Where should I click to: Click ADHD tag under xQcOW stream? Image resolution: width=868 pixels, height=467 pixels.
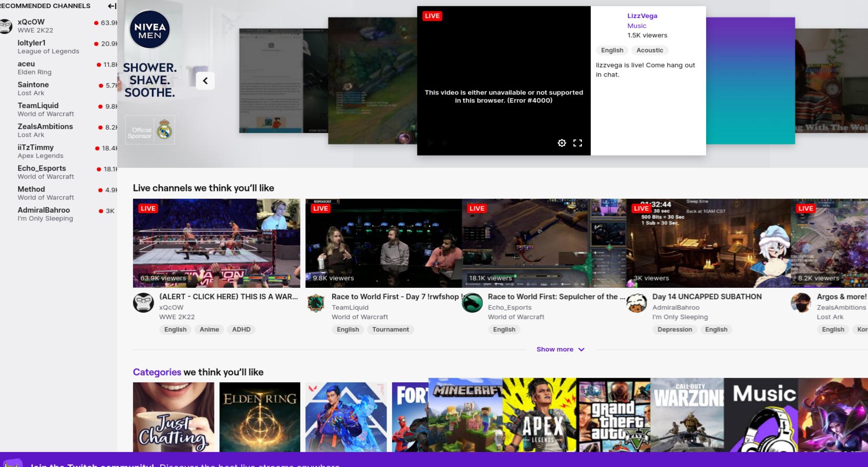pos(241,329)
